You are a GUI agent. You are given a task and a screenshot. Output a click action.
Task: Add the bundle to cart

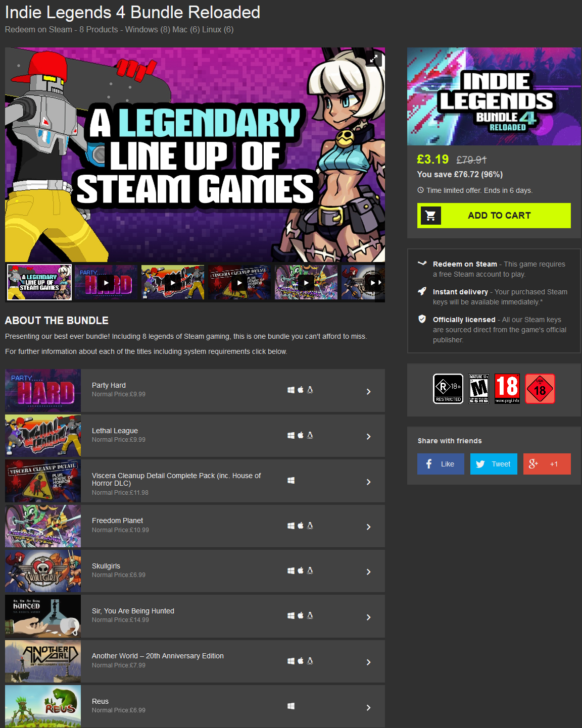coord(494,216)
